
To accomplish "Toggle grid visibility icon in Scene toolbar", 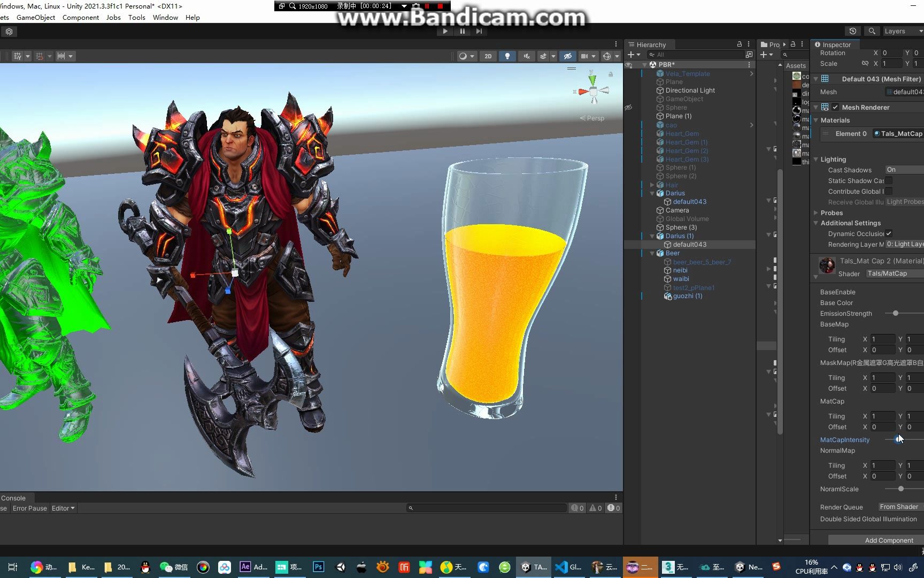I will coord(17,56).
